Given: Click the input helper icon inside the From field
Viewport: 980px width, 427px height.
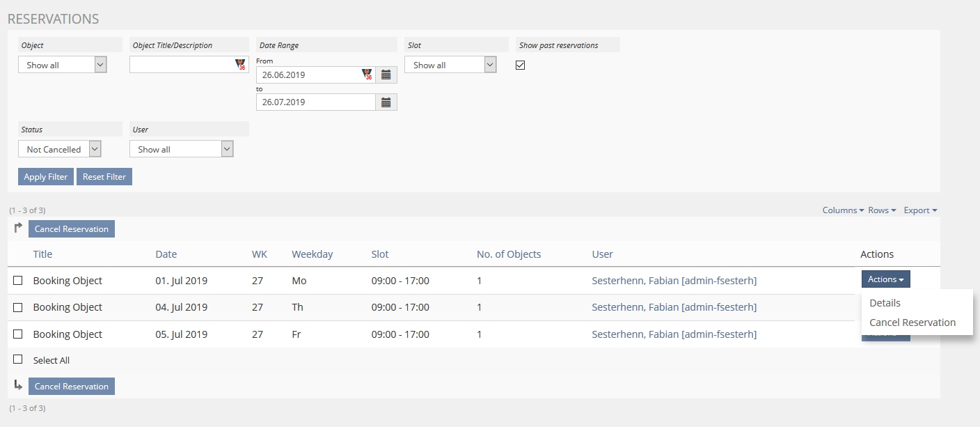Looking at the screenshot, I should [x=367, y=74].
